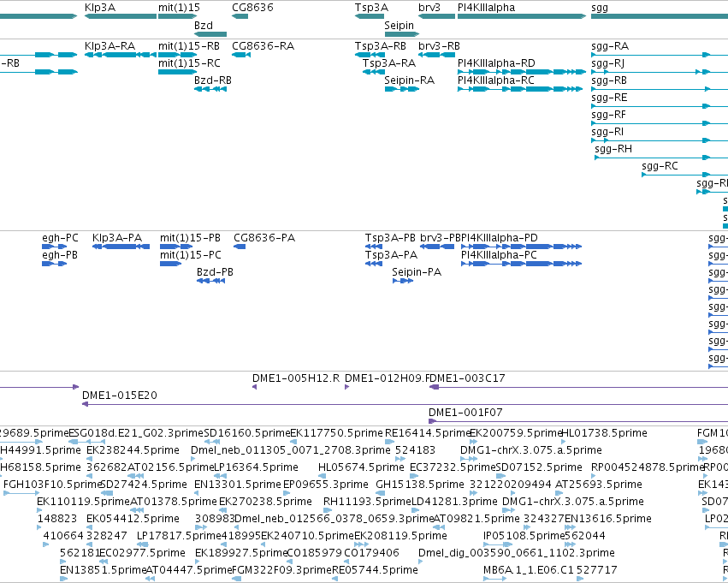Viewport: 728px width, 583px height.
Task: Click the RE05744.5prime EST label
Action: coord(376,570)
